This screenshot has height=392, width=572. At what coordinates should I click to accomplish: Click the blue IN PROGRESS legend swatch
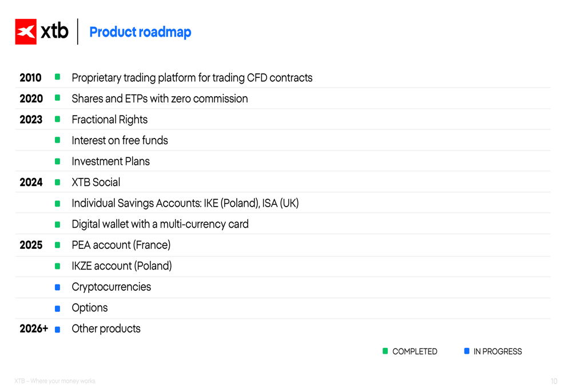coord(467,351)
